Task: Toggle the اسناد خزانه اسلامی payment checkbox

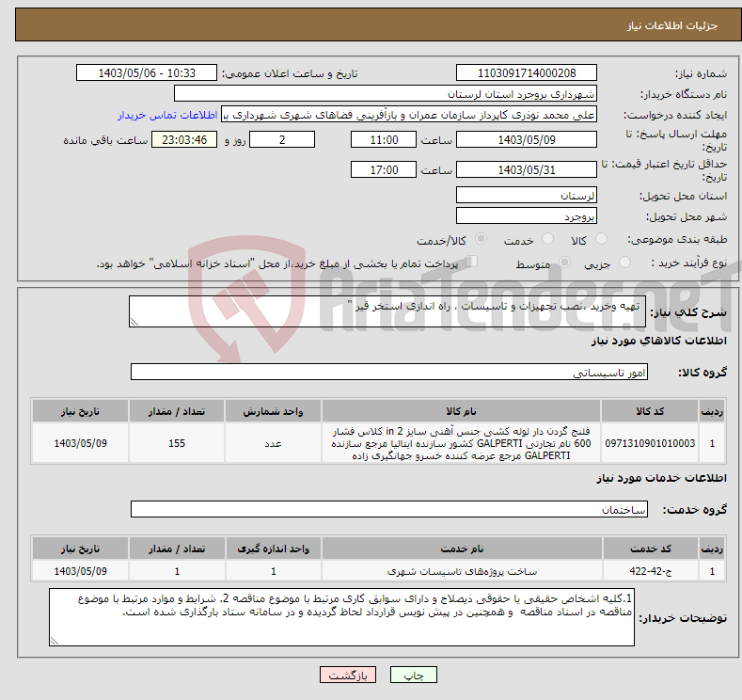Action: 472,262
